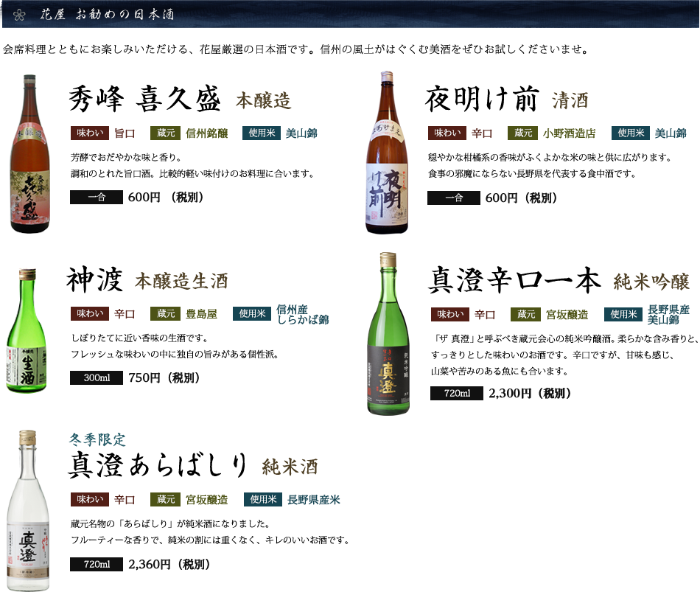Click 本醸造生酒 type beside 神渡
Screen dimensions: 700x592
pos(181,282)
